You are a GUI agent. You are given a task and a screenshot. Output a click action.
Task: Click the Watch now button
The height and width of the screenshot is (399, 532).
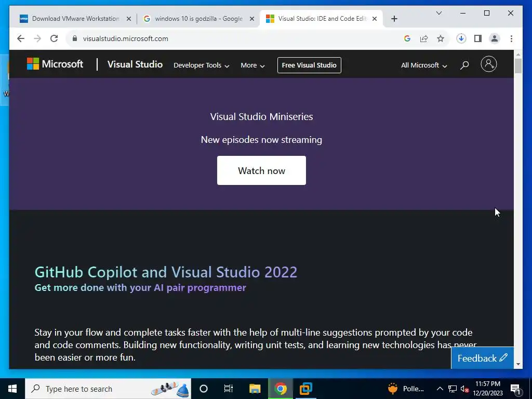pos(262,170)
